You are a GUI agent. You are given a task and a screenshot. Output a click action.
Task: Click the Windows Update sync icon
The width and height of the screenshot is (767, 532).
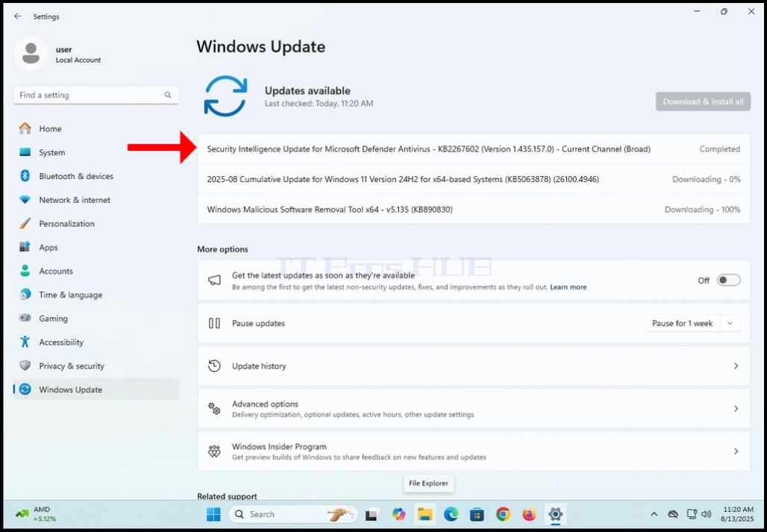click(x=225, y=96)
